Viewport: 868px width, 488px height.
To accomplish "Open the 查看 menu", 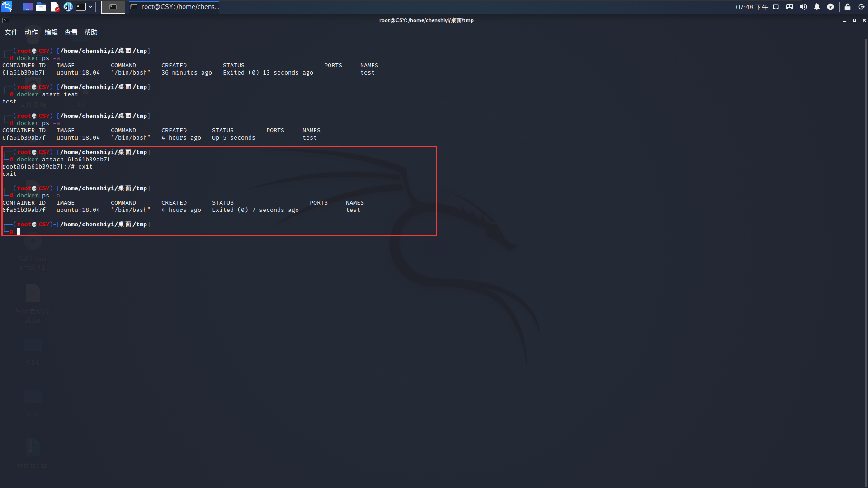I will click(x=71, y=32).
